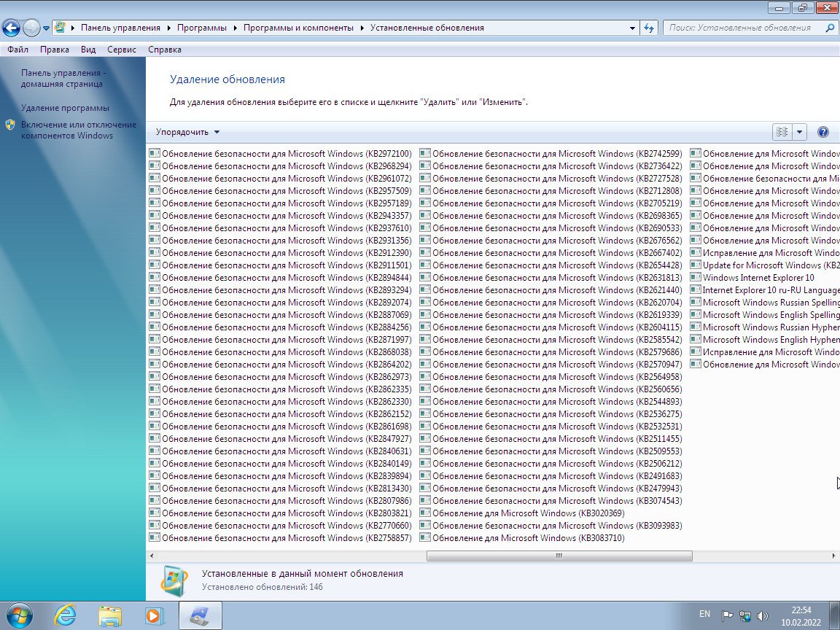This screenshot has height=630, width=840.
Task: Select update KB3083710
Action: [x=522, y=538]
